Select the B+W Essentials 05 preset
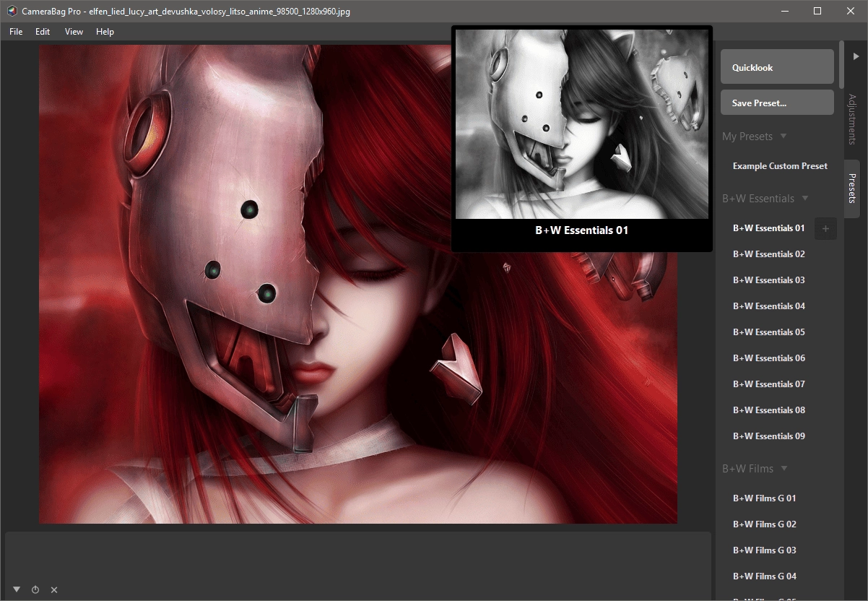Image resolution: width=868 pixels, height=601 pixels. pyautogui.click(x=768, y=332)
